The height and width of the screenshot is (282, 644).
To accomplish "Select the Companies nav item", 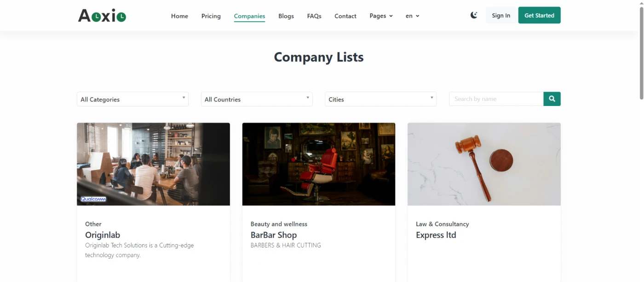I will coord(249,16).
